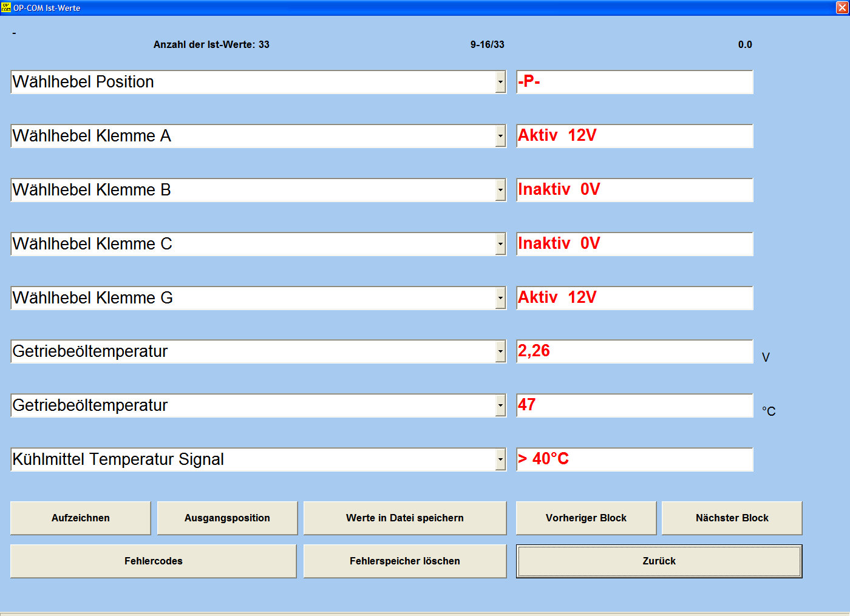The image size is (850, 616).
Task: Open the Wählhebel Klemme G dropdown arrow
Action: click(500, 298)
